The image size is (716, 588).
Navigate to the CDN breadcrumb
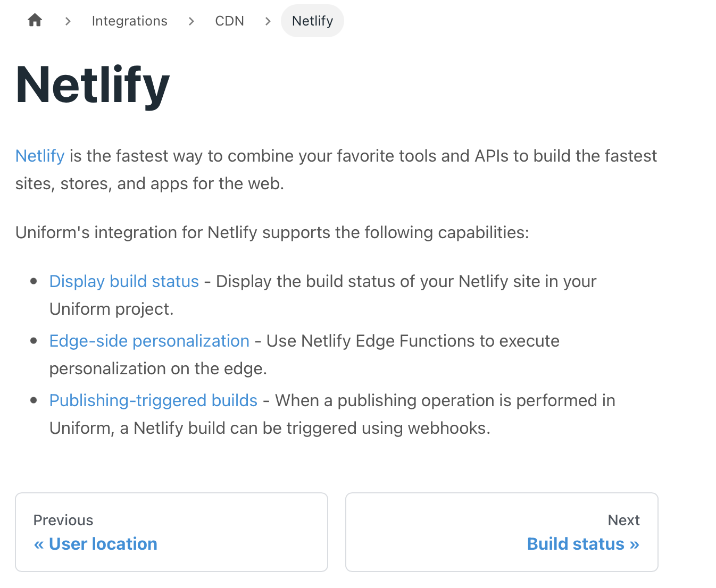click(229, 21)
